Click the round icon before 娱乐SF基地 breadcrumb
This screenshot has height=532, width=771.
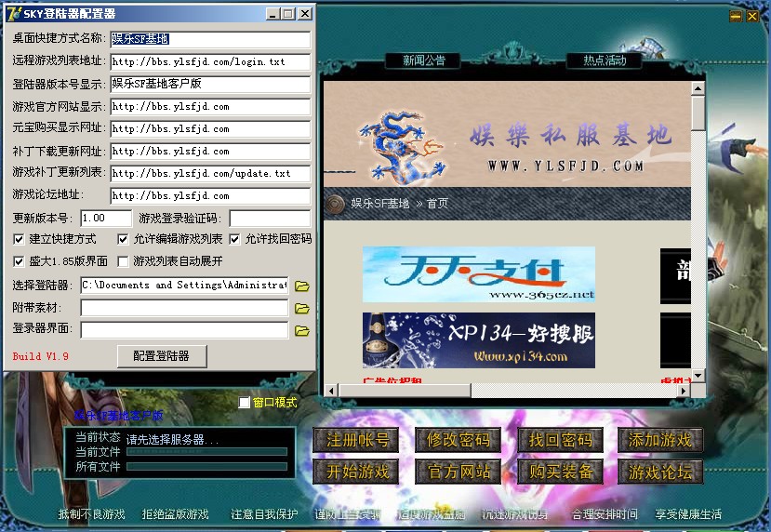[x=335, y=203]
